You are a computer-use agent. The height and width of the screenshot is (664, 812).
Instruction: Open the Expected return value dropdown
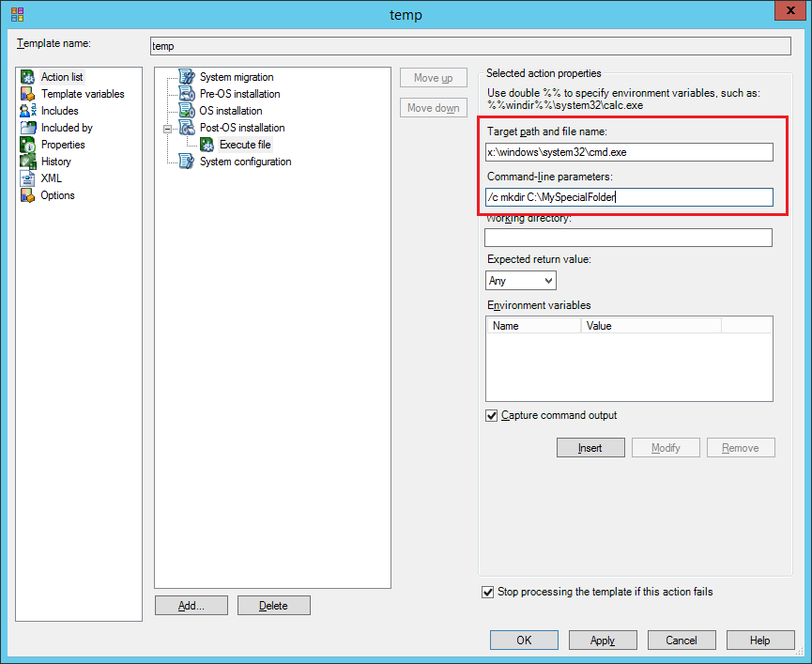click(521, 280)
